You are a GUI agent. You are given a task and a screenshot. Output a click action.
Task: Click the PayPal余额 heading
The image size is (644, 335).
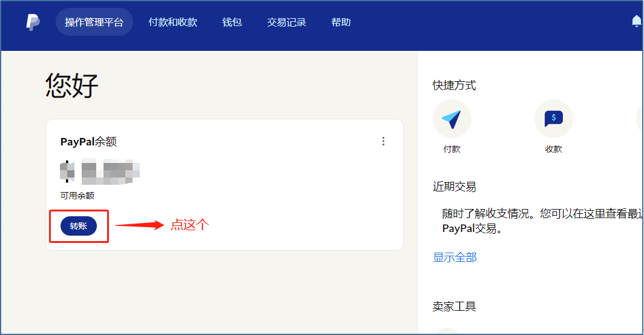click(x=88, y=142)
